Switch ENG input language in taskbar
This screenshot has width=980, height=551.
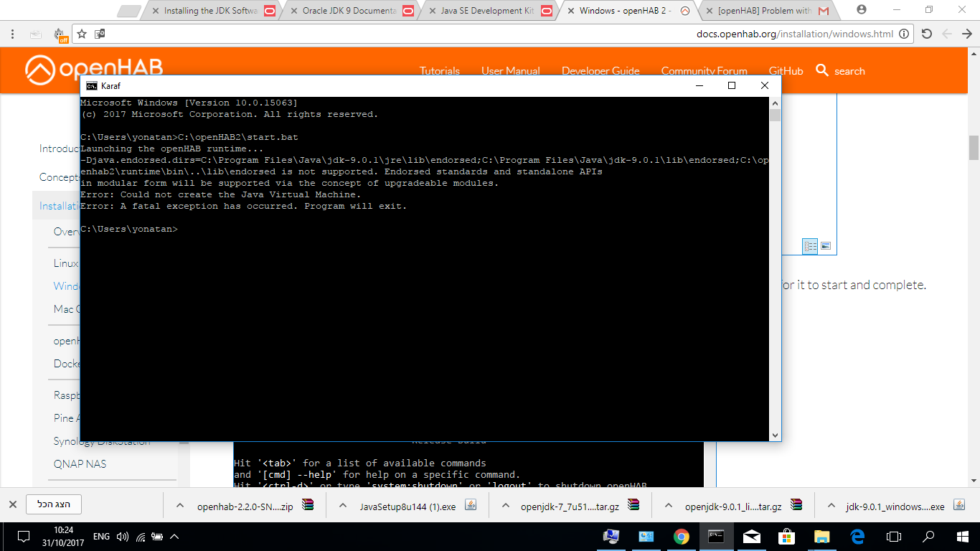pos(102,537)
